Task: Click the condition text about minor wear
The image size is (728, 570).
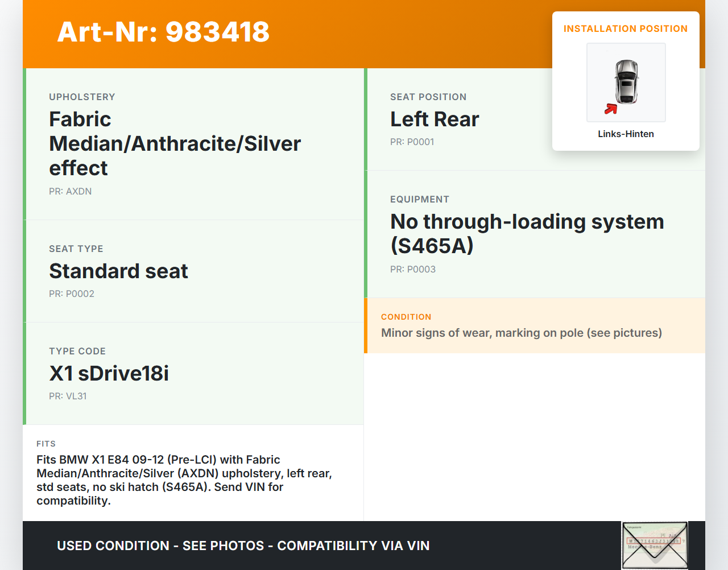Action: pos(521,333)
